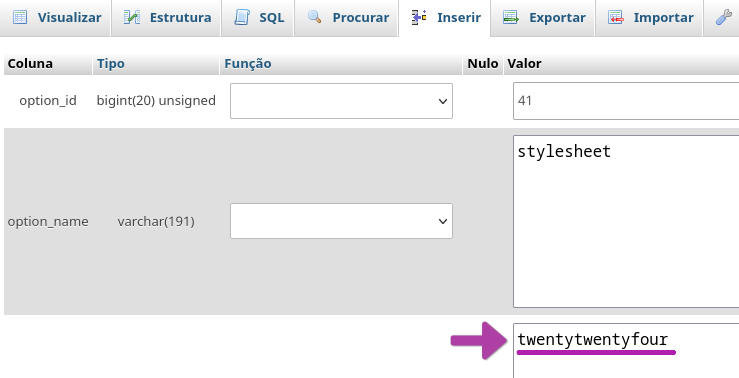Image resolution: width=739 pixels, height=378 pixels.
Task: Click the Função column header link
Action: pos(247,64)
